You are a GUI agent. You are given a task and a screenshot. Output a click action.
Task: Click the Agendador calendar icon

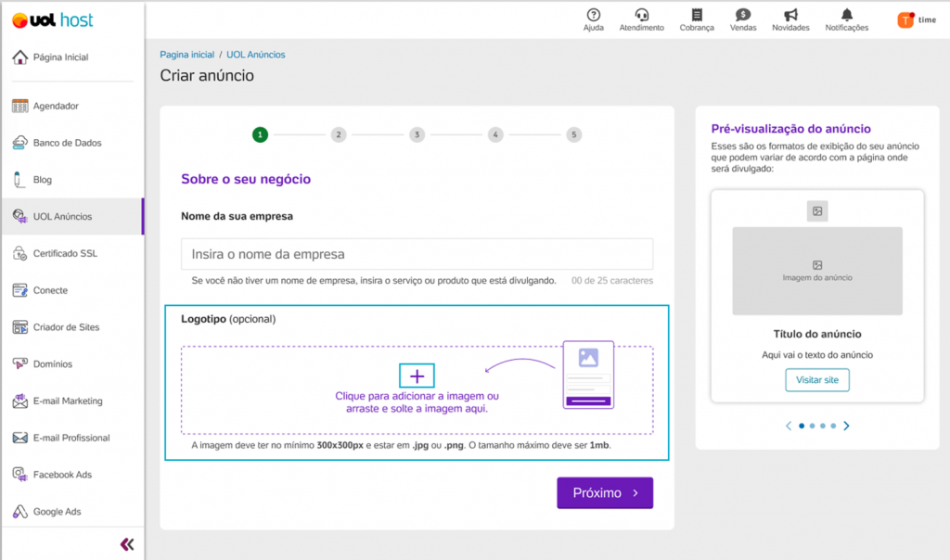[20, 106]
